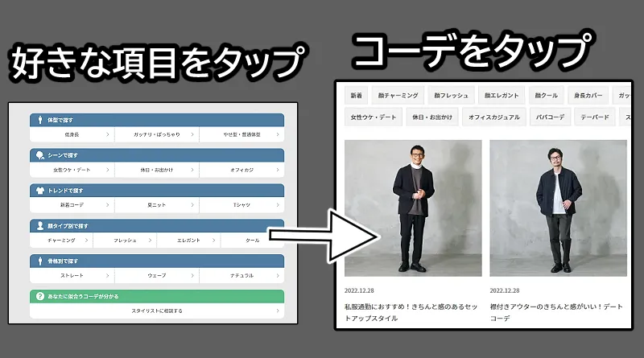Select the 顔エレガント tag
Screen dimensions: 644x358
click(501, 95)
